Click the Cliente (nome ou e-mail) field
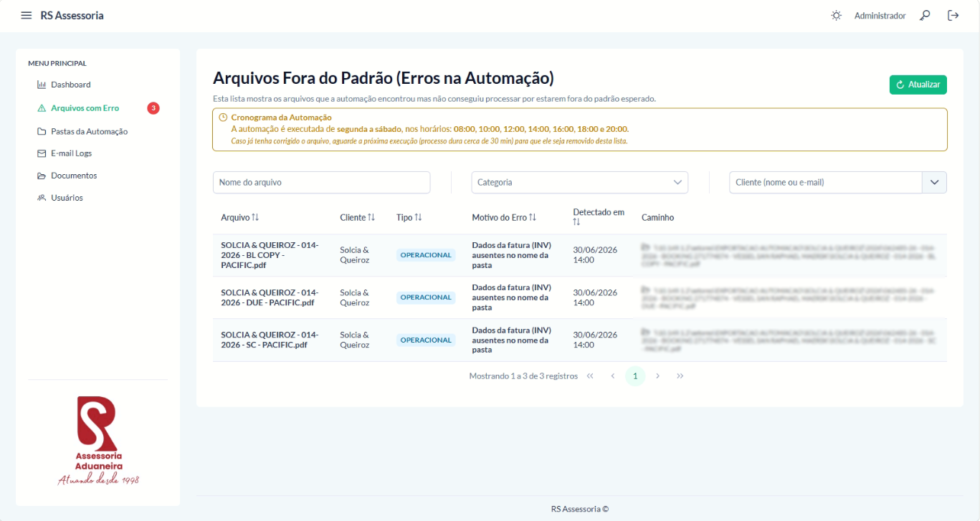This screenshot has height=521, width=980. [825, 182]
